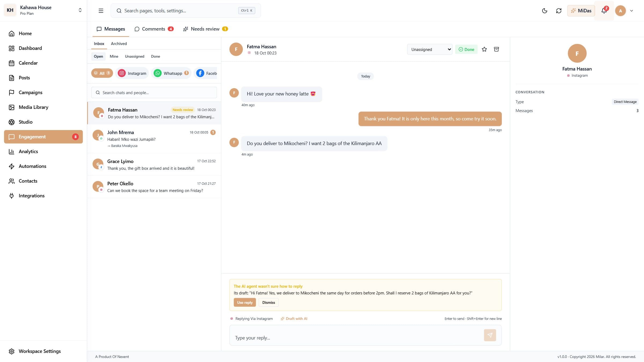Click the honey latte message bubble
The width and height of the screenshot is (644, 362).
click(x=281, y=94)
